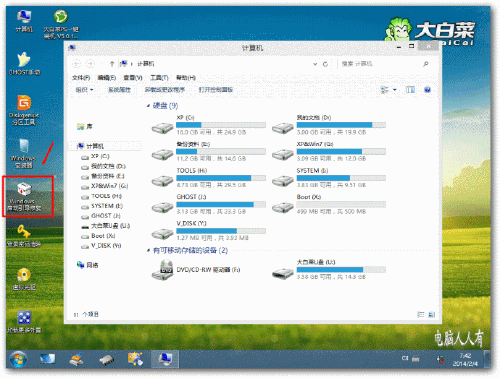Go up one level with Up arrow
500x378 pixels.
(112, 64)
